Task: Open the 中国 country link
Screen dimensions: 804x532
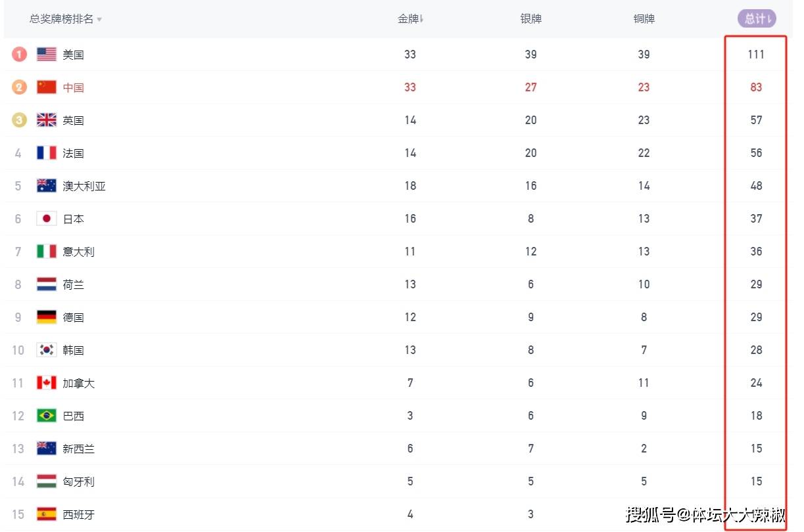Action: point(74,87)
